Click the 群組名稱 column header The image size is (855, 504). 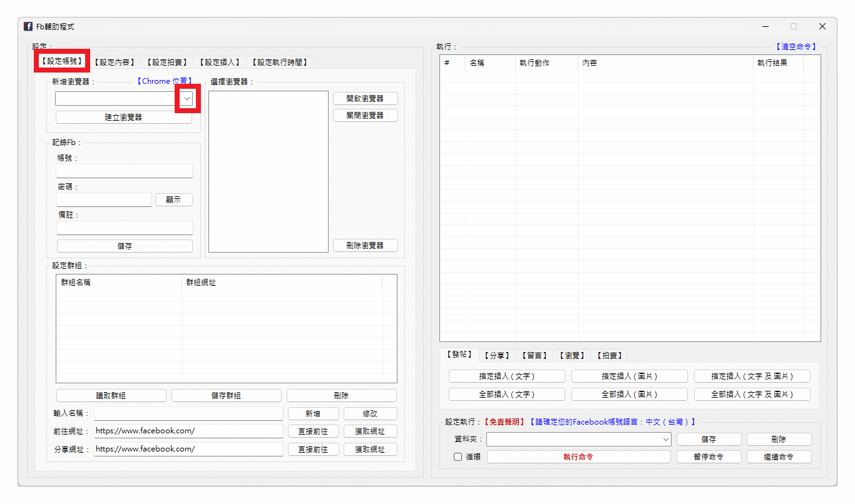tap(120, 283)
